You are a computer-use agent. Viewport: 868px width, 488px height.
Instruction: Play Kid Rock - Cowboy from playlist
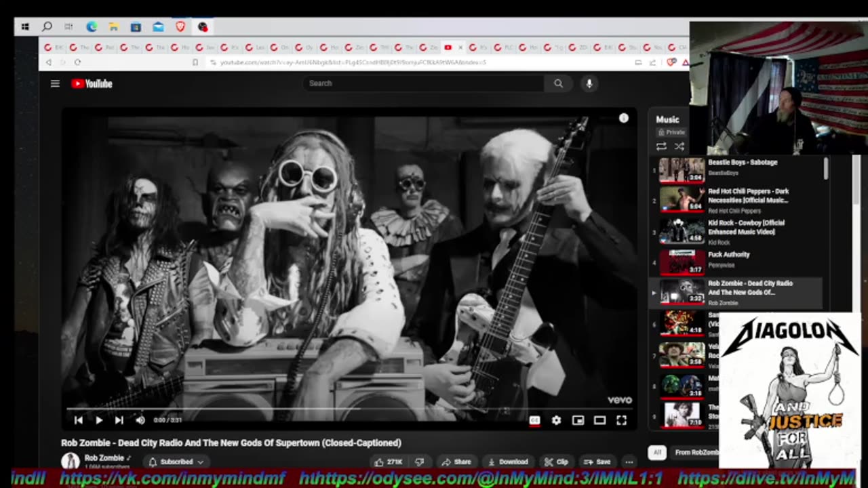736,232
